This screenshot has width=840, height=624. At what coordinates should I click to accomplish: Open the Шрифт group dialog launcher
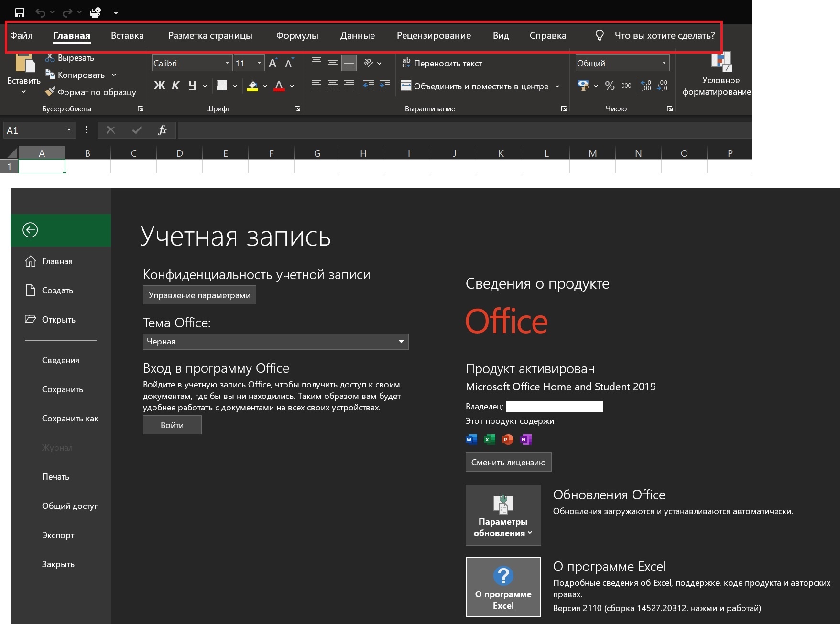297,109
